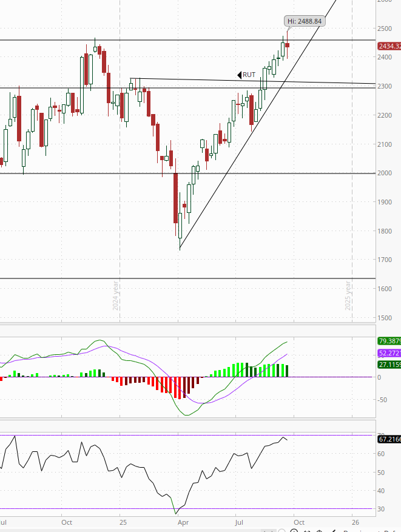Image resolution: width=401 pixels, height=532 pixels.
Task: Click the Apr time axis label
Action: coord(183,522)
